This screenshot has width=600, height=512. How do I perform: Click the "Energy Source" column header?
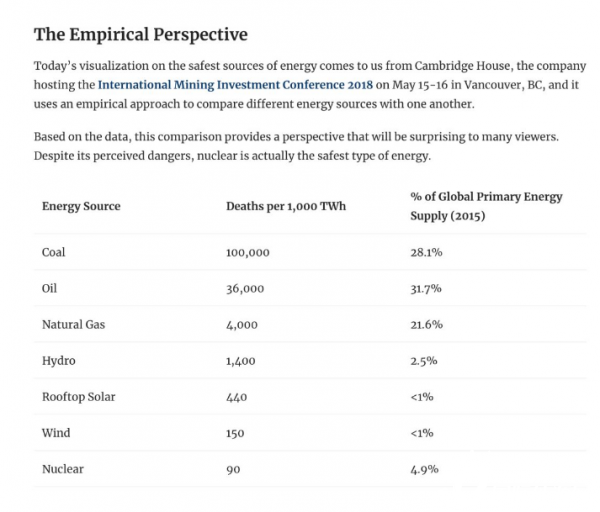(x=81, y=206)
